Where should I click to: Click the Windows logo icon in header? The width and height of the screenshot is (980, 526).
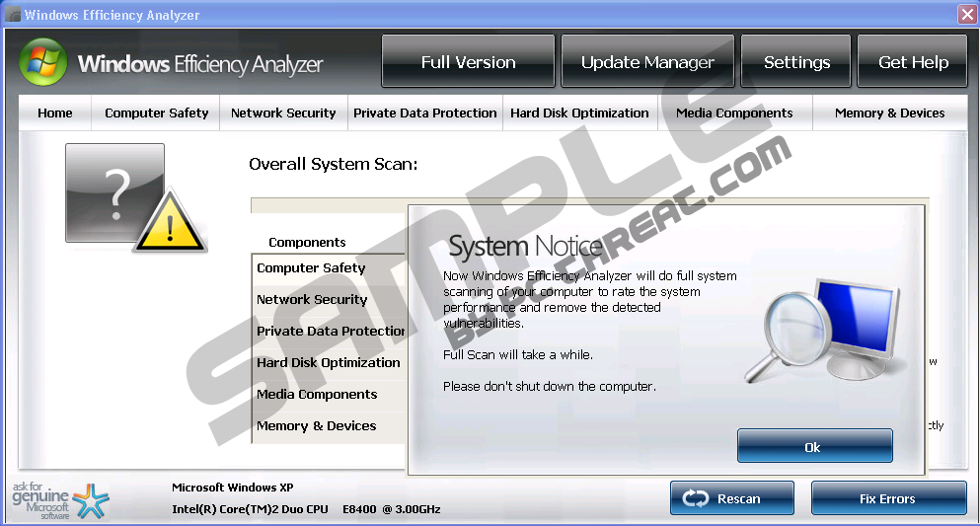[x=43, y=63]
